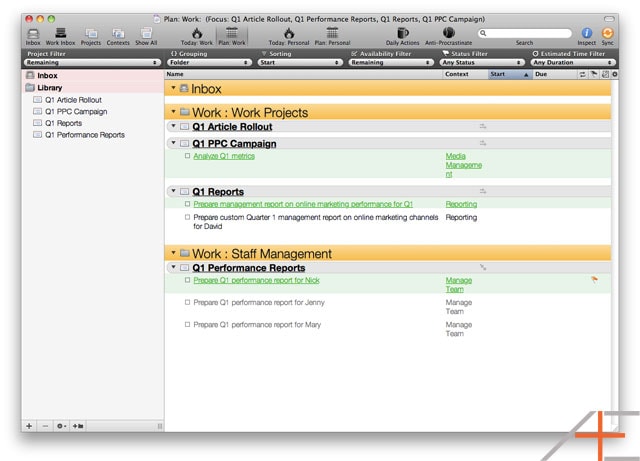Select Q1 PPC Campaign in the sidebar
The image size is (640, 461).
click(93, 111)
